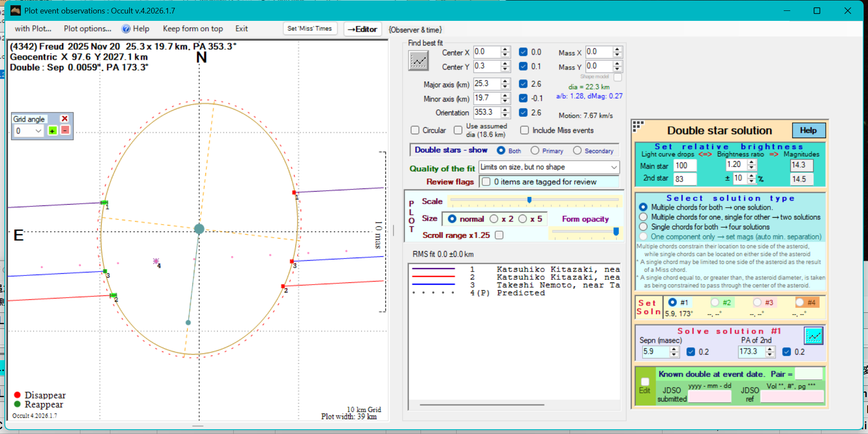The image size is (868, 434).
Task: Toggle Include Miss events checkbox
Action: [524, 130]
